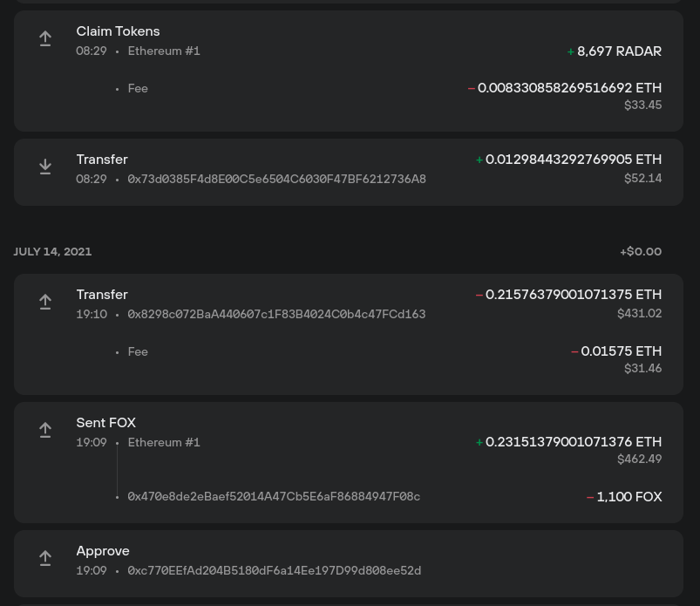Expand the Sent FOX transaction row
The height and width of the screenshot is (606, 700).
[x=105, y=423]
